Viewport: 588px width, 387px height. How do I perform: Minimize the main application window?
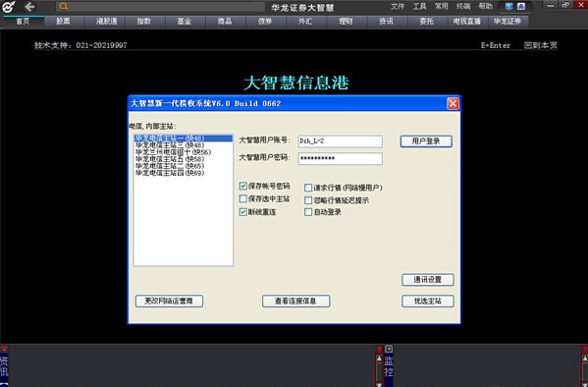(550, 5)
